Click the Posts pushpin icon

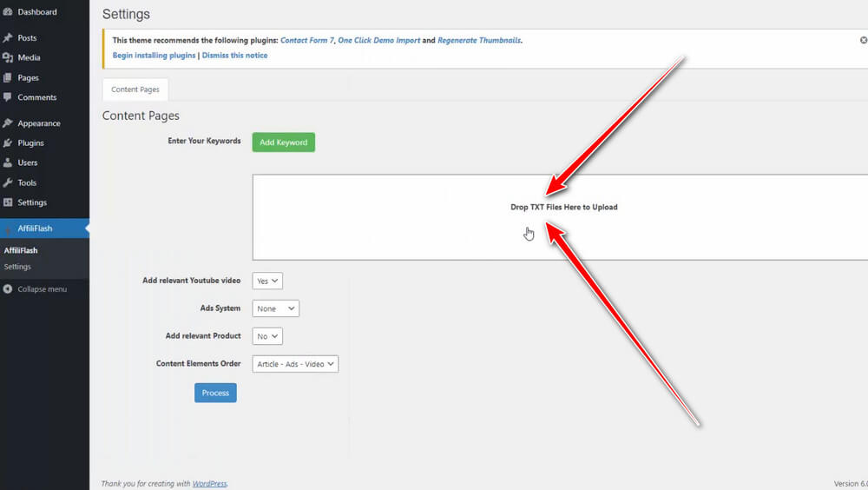(x=8, y=37)
